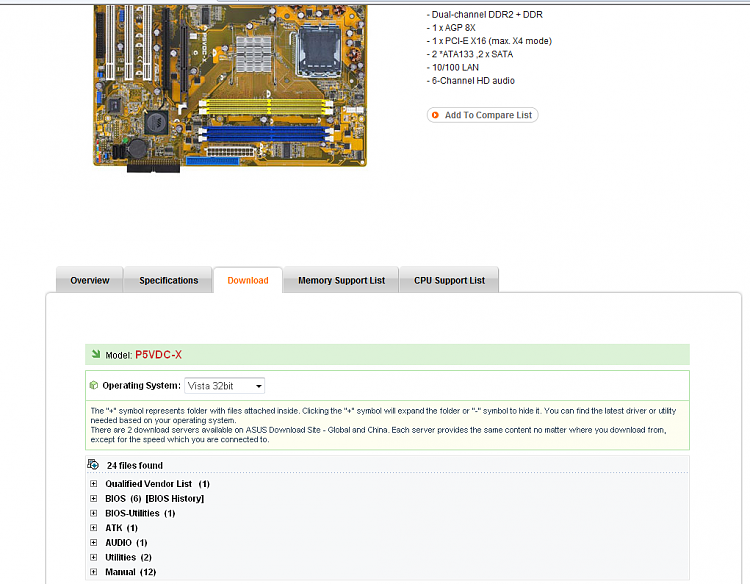Click the files found icon next to 24 files found
This screenshot has height=584, width=750.
click(93, 464)
